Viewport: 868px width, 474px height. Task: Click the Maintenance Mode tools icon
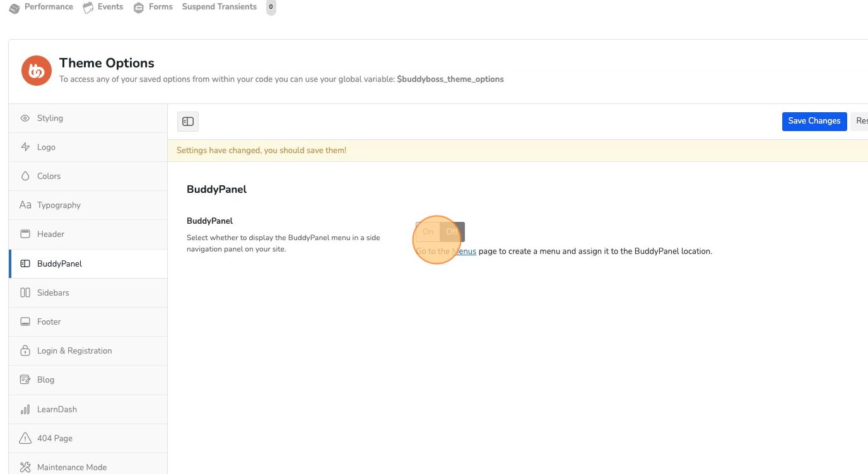tap(25, 467)
